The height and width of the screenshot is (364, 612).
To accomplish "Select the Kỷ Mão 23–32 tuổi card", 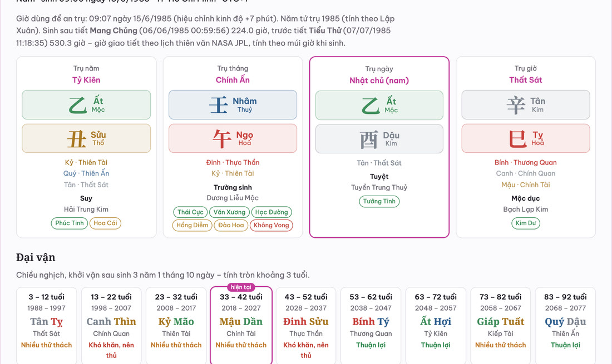I will click(176, 326).
